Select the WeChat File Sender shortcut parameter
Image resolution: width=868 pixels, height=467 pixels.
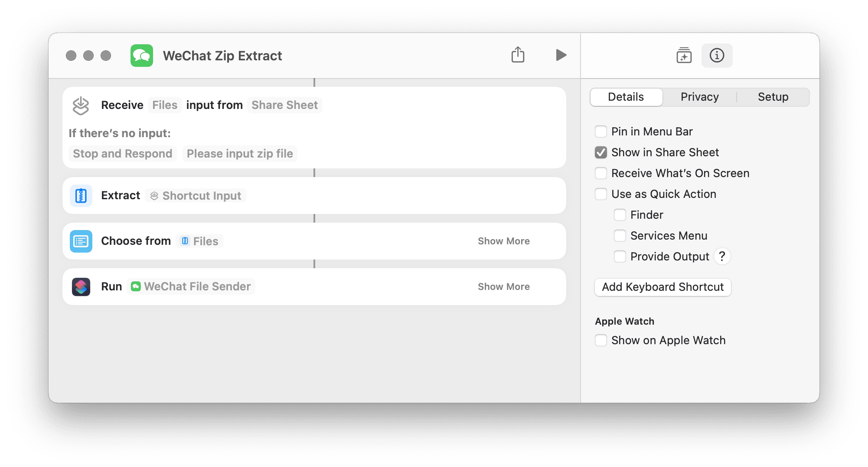[x=191, y=286]
